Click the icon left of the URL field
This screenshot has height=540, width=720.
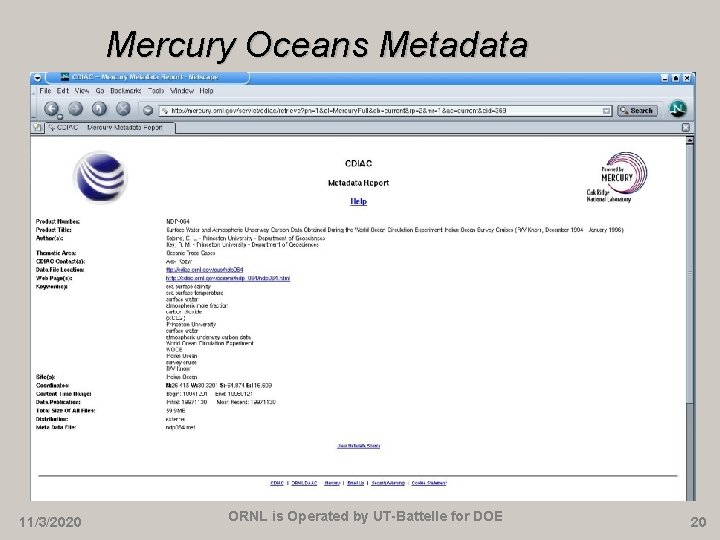(147, 110)
